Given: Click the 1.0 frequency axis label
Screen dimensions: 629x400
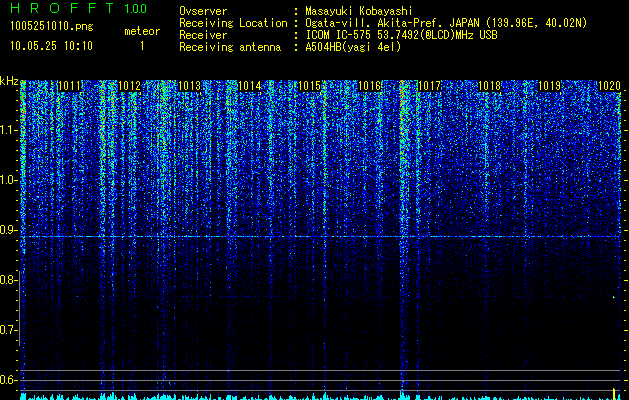Looking at the screenshot, I should pyautogui.click(x=8, y=180).
